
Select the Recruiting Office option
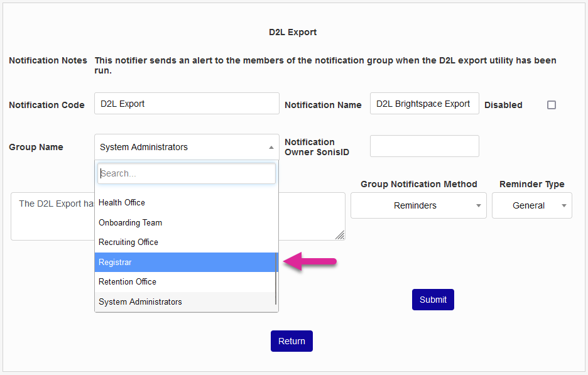tap(186, 242)
